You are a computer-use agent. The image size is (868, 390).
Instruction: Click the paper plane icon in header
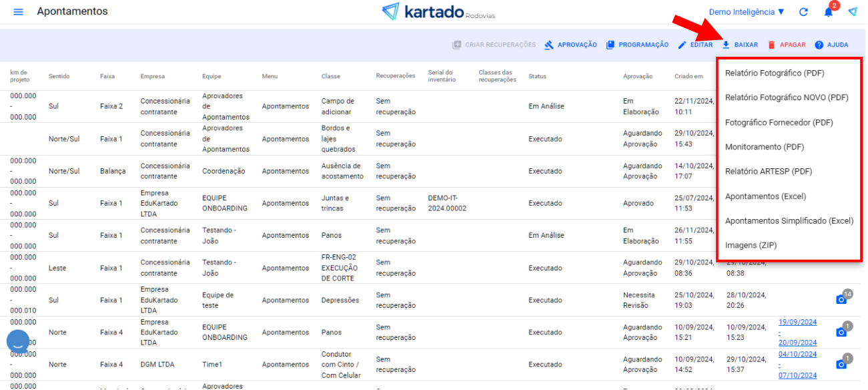coord(853,12)
